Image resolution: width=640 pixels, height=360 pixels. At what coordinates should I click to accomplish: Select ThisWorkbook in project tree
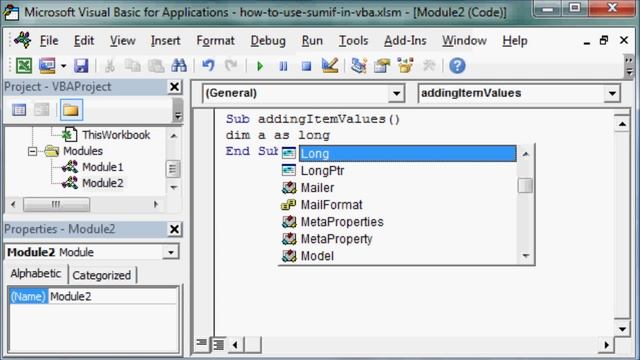[x=116, y=135]
